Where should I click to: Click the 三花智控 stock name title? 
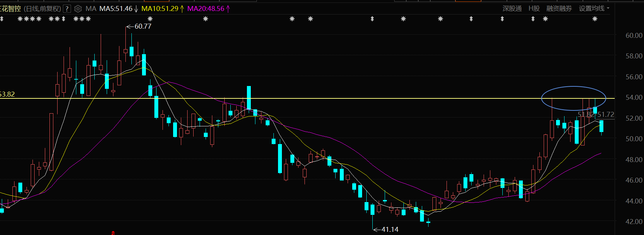tap(10, 9)
